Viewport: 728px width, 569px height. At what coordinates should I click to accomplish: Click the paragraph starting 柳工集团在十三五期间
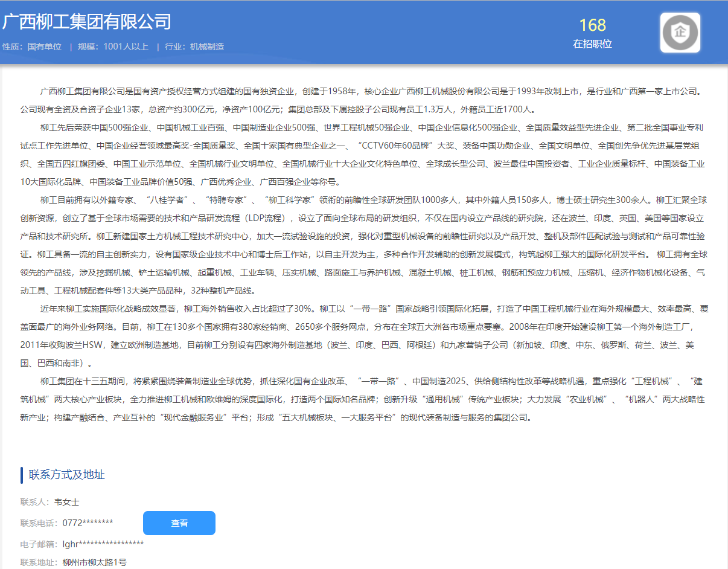364,399
